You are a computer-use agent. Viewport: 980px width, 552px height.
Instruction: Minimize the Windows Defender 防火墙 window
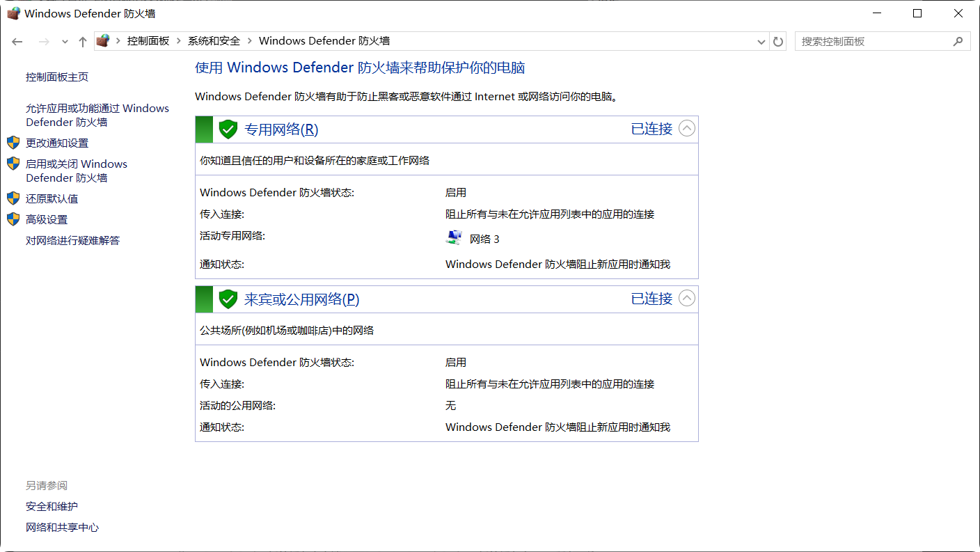(x=877, y=13)
